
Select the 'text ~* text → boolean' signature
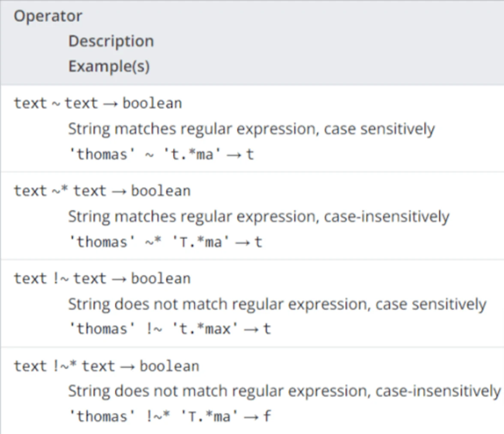pyautogui.click(x=102, y=191)
